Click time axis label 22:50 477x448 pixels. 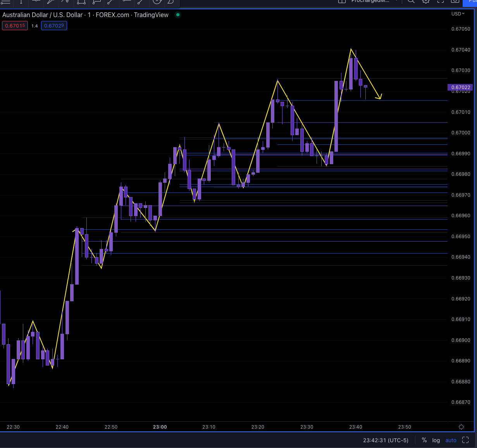pyautogui.click(x=111, y=427)
